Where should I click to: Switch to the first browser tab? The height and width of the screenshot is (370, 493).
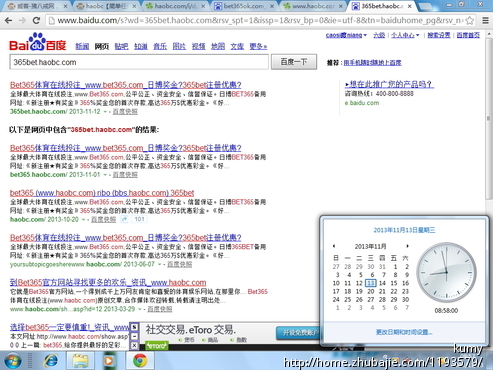(37, 6)
